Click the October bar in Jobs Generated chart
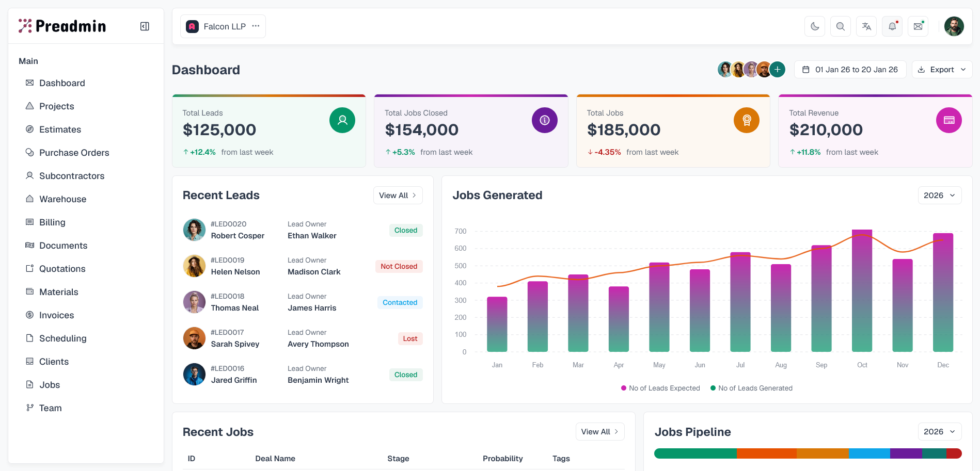 tap(862, 290)
